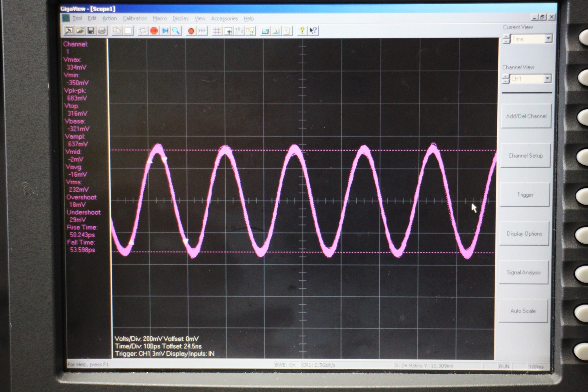Toggle the grid lines icon
Viewport: 588px width, 392px height.
point(217,31)
